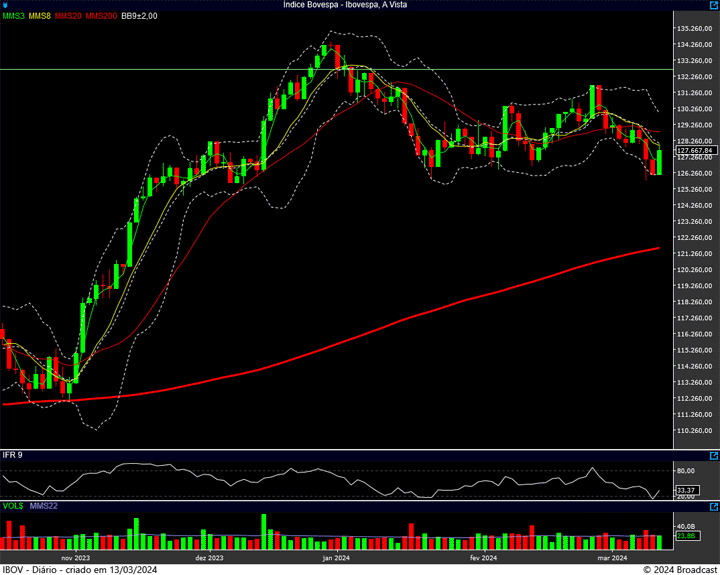Click the IFR value box showing 33,37
Screen dimensions: 720x575
(686, 490)
